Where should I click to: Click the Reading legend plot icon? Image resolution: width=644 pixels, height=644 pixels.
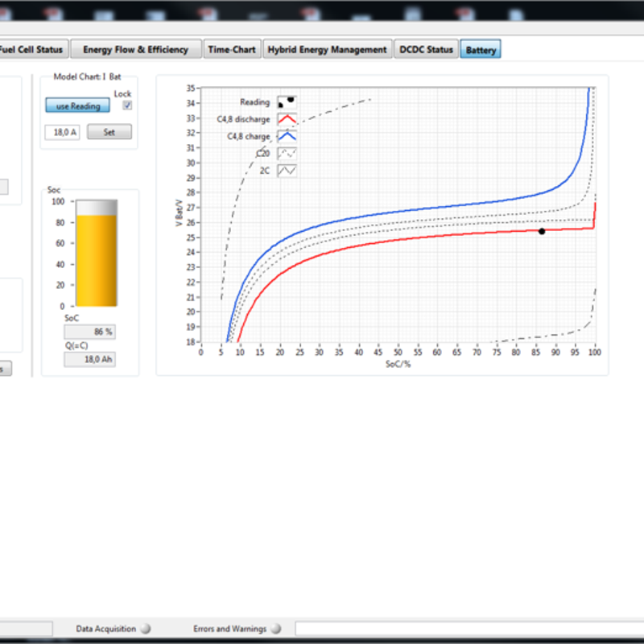click(x=287, y=102)
